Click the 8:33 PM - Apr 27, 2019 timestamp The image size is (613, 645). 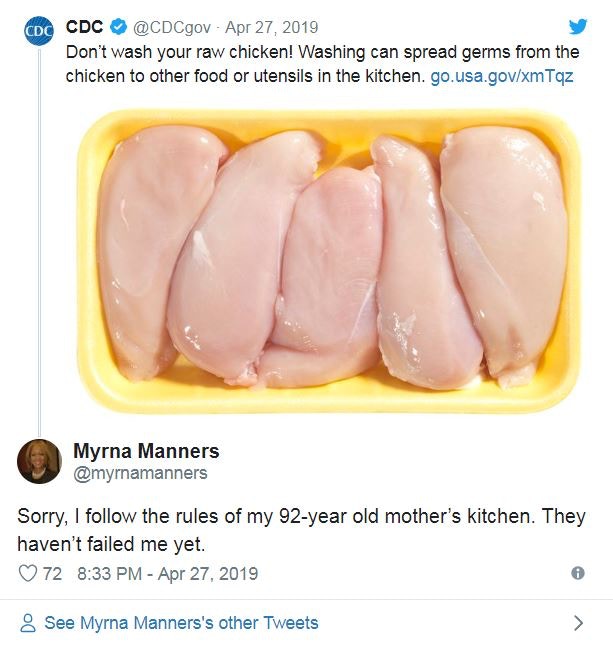167,573
